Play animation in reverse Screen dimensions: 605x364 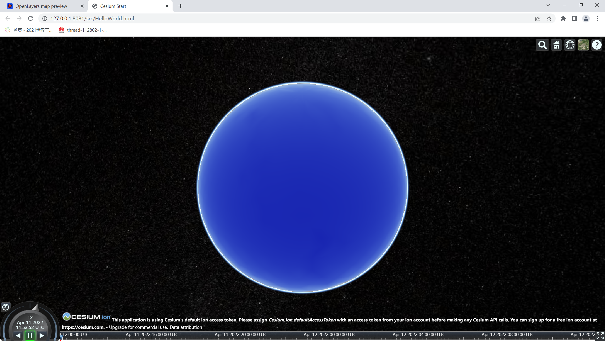pos(18,335)
